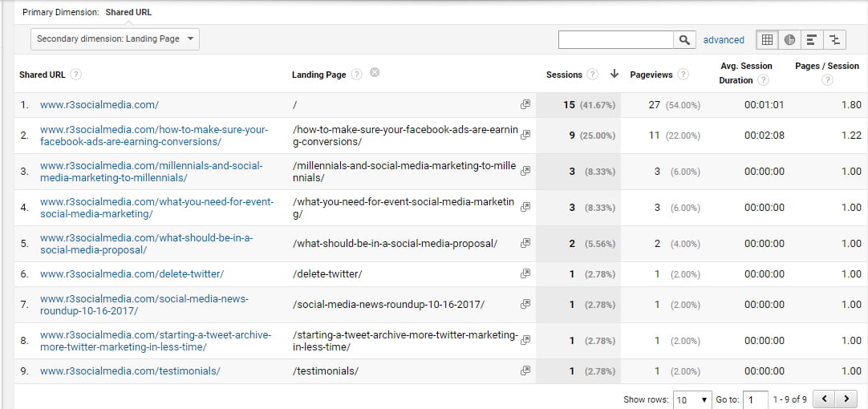This screenshot has width=868, height=409.
Task: Open the Show rows dropdown
Action: pos(692,399)
